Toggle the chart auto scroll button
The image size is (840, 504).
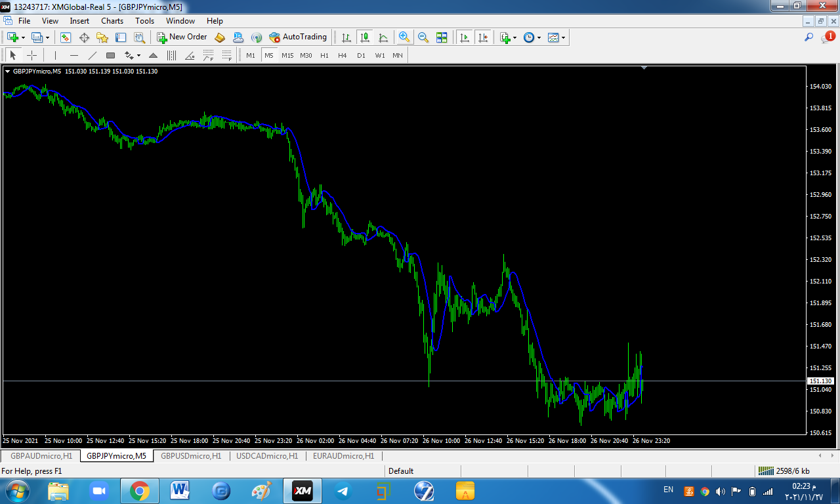click(x=465, y=37)
